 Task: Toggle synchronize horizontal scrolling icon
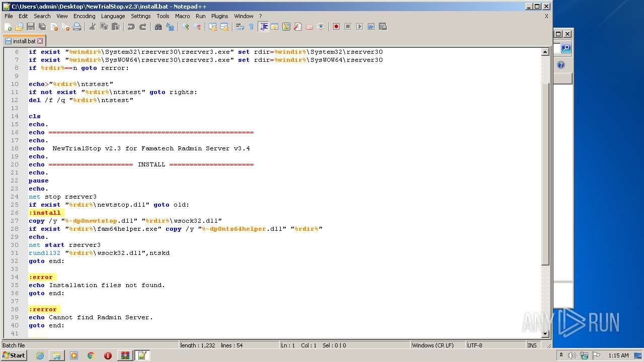click(x=224, y=27)
